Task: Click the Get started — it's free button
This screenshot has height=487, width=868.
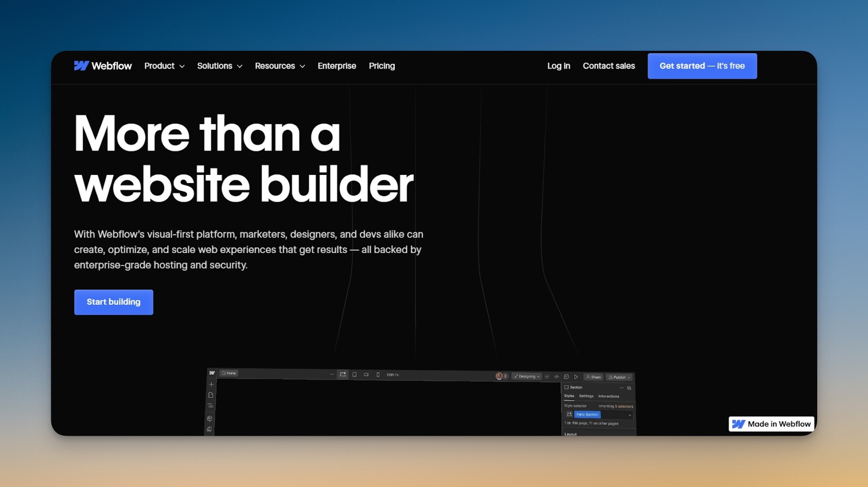Action: click(x=702, y=66)
